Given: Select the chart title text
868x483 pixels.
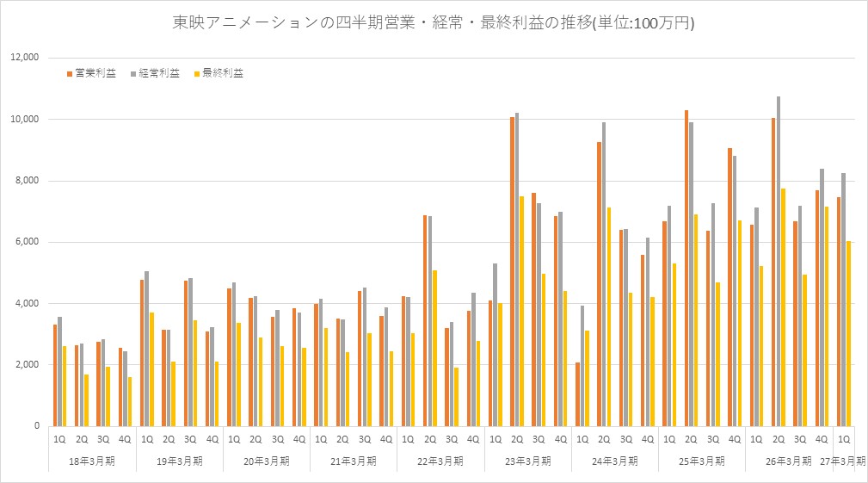Looking at the screenshot, I should [x=434, y=23].
